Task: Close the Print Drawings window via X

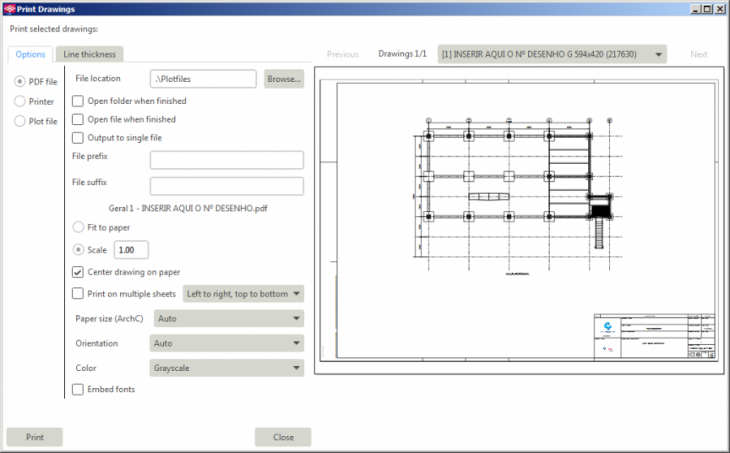Action: (x=720, y=9)
